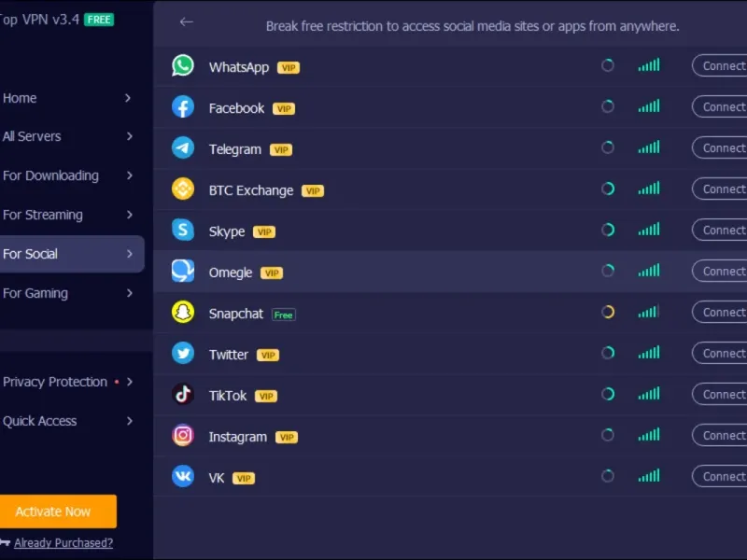Click the Instagram camera icon
This screenshot has width=747, height=560.
pos(183,436)
